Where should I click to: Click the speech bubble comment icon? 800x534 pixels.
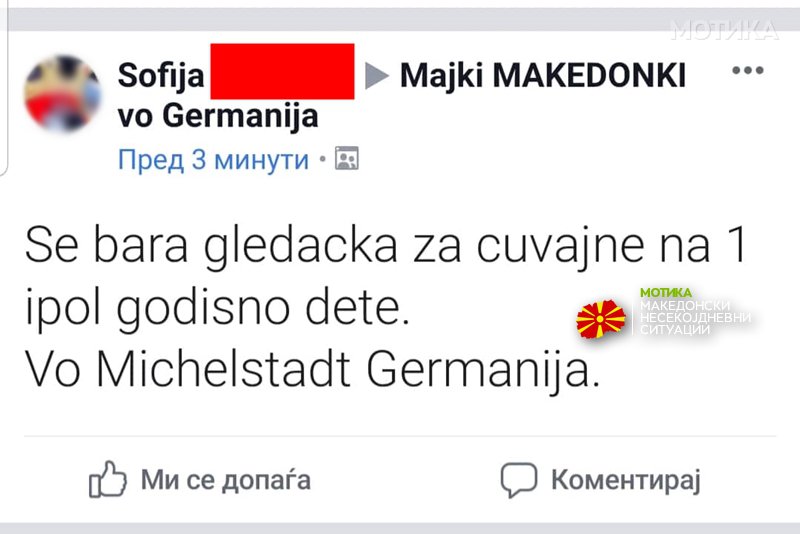click(519, 480)
